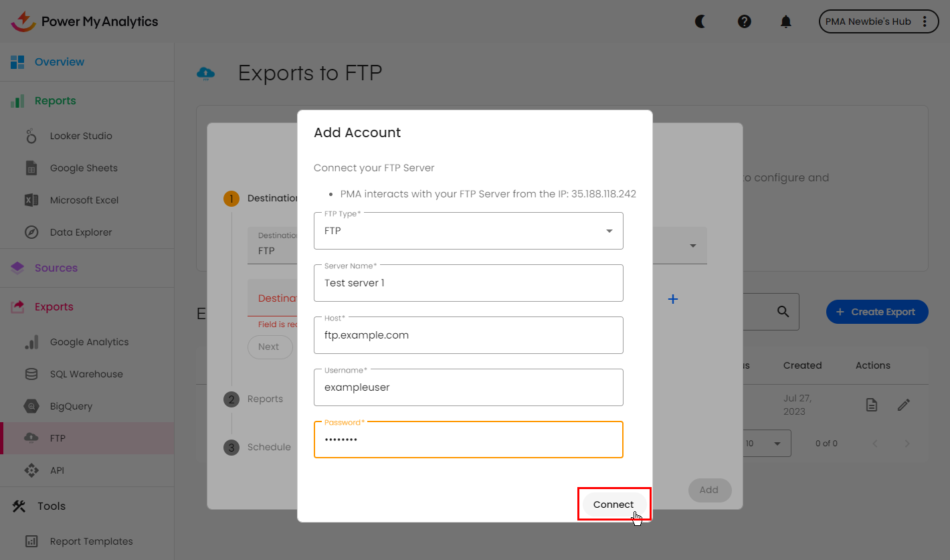Viewport: 950px width, 560px height.
Task: Open PMA Newbie's Hub account menu
Action: (x=877, y=21)
